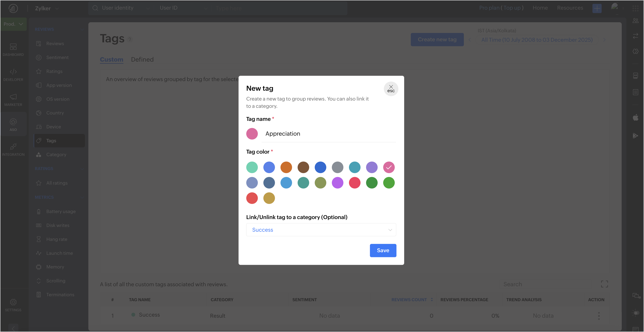Switch to the Defined tab

(142, 59)
